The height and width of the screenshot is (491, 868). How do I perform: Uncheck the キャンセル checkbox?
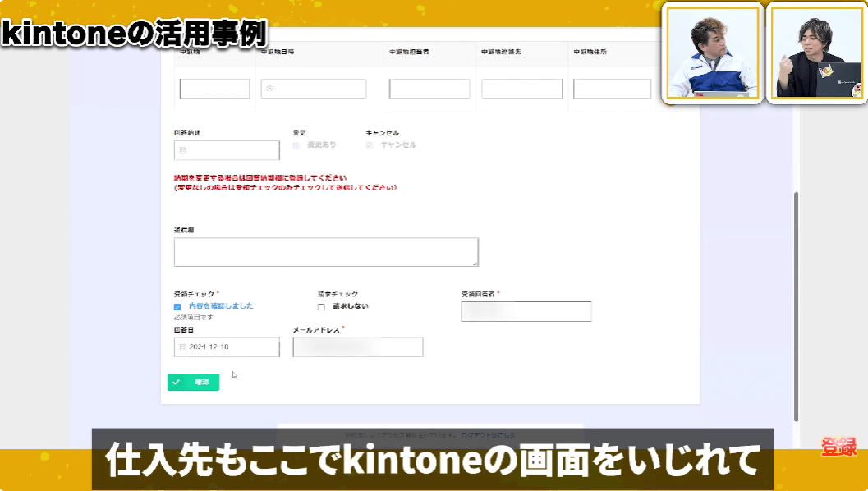(x=370, y=144)
